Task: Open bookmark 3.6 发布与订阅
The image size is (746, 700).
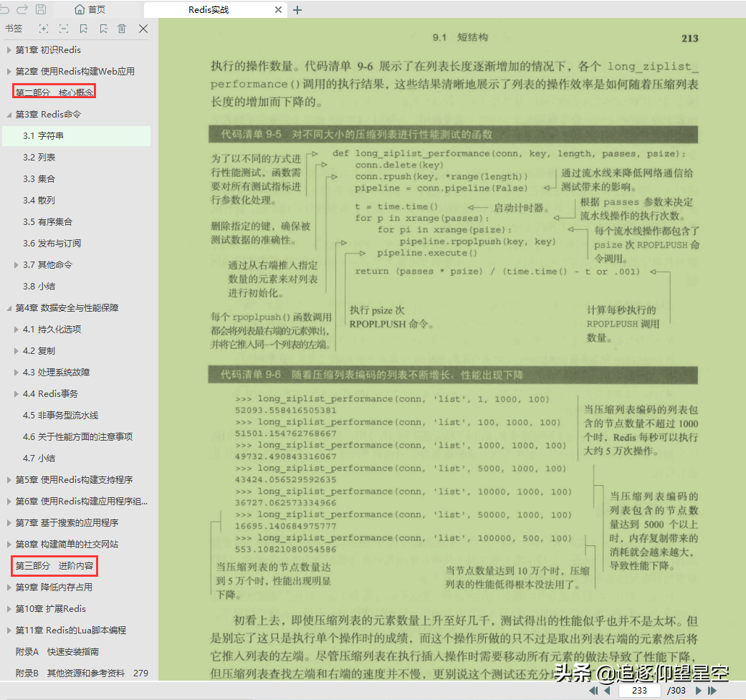Action: (x=52, y=244)
